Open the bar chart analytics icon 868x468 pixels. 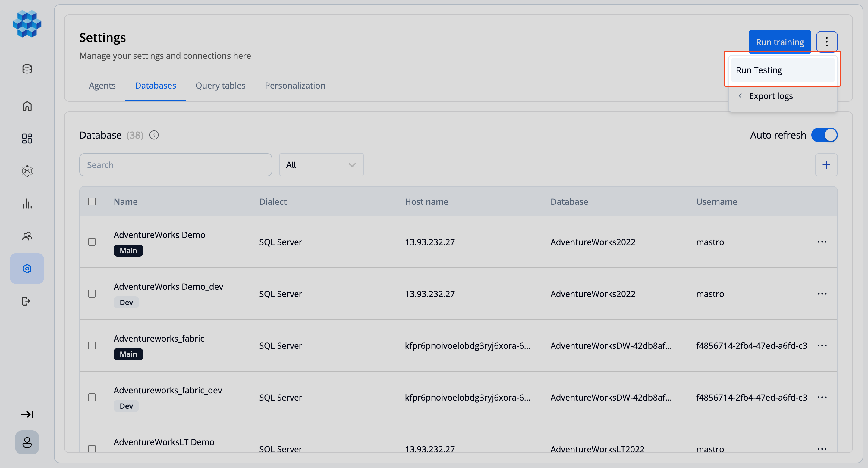27,204
